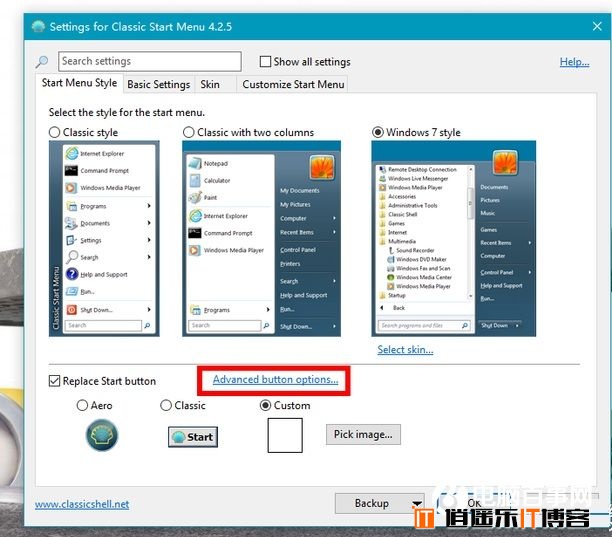Click the Classic Shell shell icon in title bar
Screen dimensions: 612x537
(38, 27)
